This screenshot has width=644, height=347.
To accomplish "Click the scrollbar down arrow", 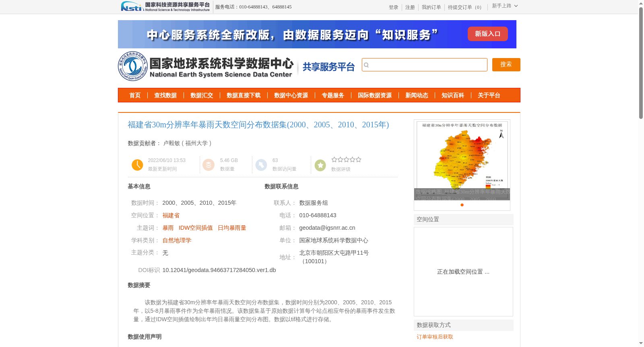I will click(641, 343).
